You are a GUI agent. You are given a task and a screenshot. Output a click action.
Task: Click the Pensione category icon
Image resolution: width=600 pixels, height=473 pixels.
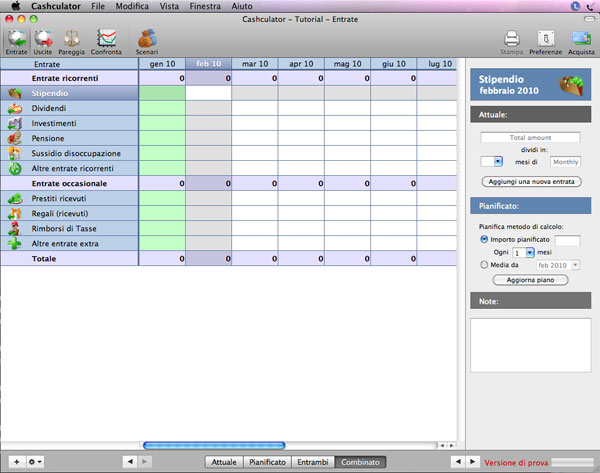tap(15, 138)
